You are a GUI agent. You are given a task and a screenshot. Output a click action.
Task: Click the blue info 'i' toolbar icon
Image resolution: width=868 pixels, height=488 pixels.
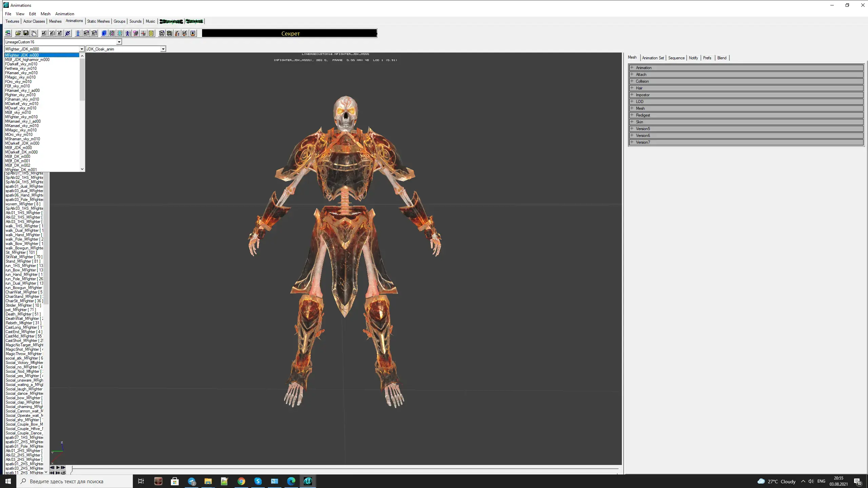coord(78,33)
